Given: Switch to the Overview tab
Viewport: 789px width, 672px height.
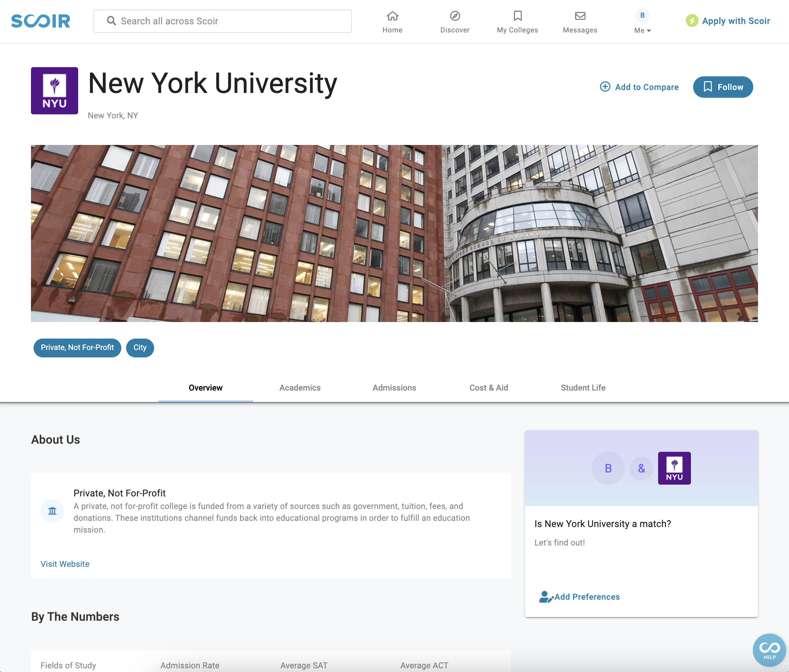Looking at the screenshot, I should (206, 388).
